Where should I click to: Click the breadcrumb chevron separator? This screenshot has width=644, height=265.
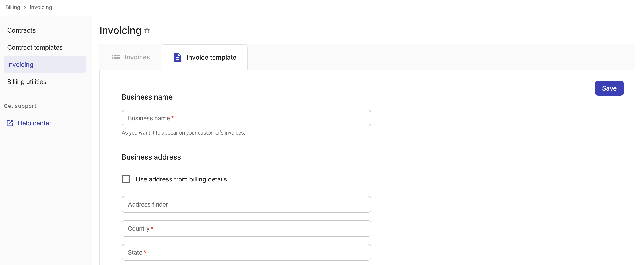[x=25, y=7]
